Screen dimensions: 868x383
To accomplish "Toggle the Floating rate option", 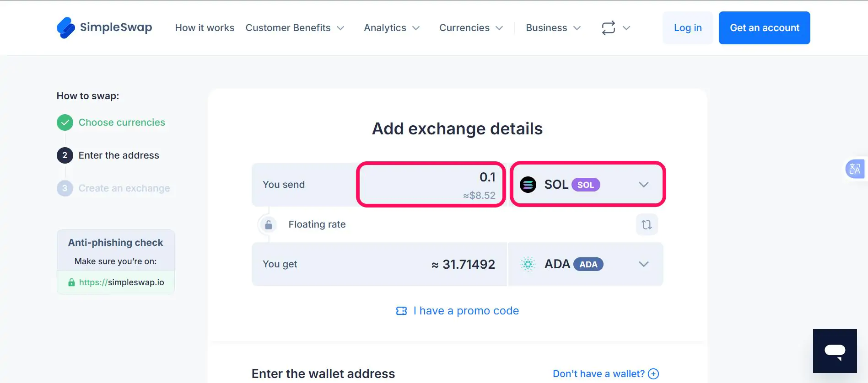I will click(x=317, y=224).
